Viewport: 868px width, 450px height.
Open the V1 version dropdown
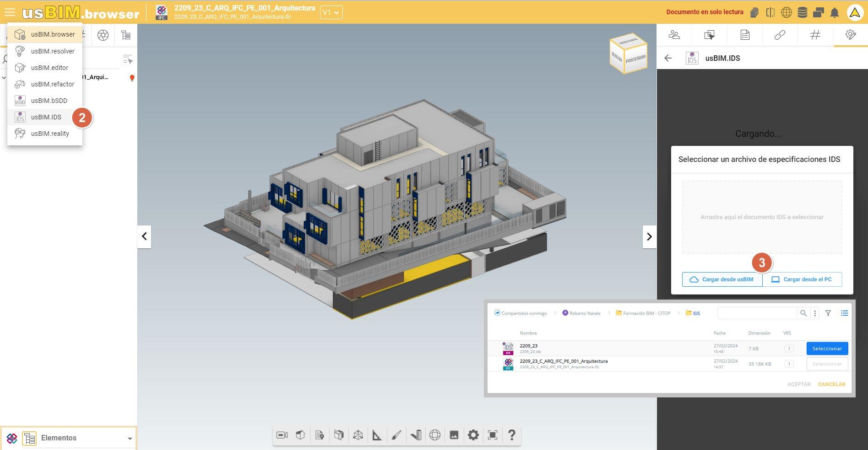point(331,13)
